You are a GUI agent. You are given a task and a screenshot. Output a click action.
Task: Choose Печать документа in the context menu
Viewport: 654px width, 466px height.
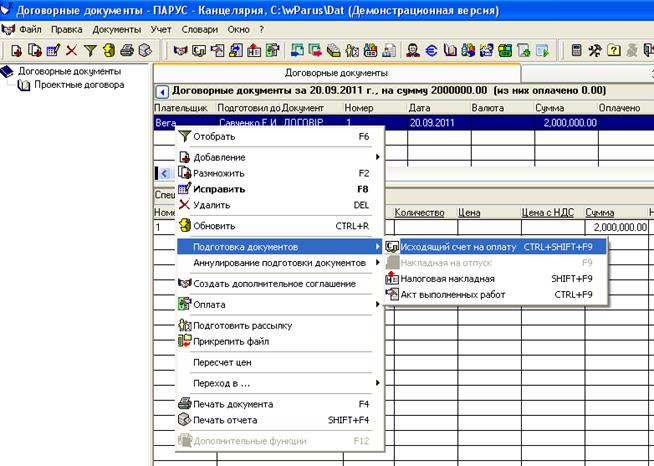(x=279, y=404)
